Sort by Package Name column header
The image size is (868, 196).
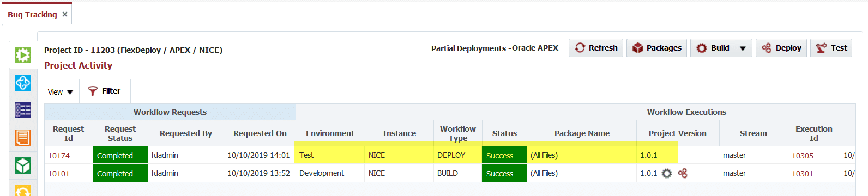pos(582,133)
